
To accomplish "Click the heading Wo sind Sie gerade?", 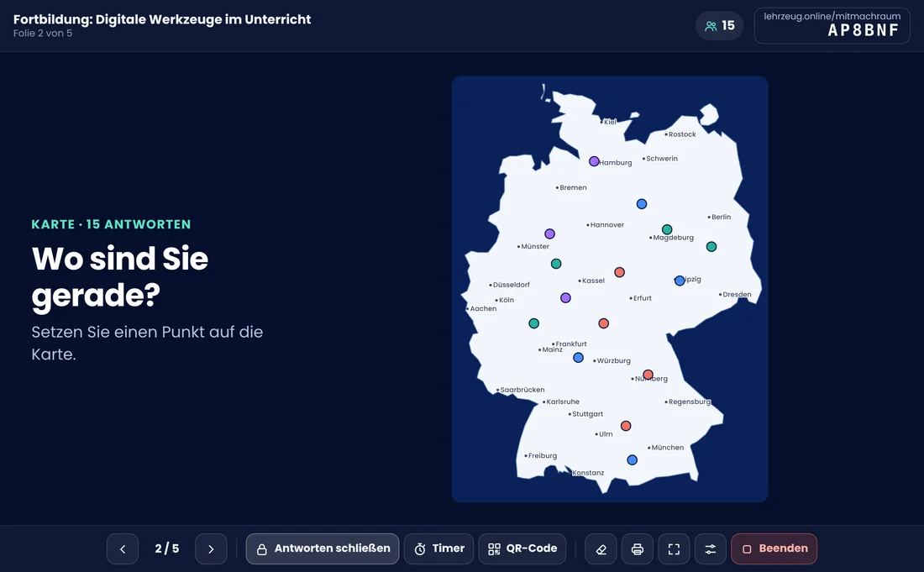I will (x=120, y=276).
